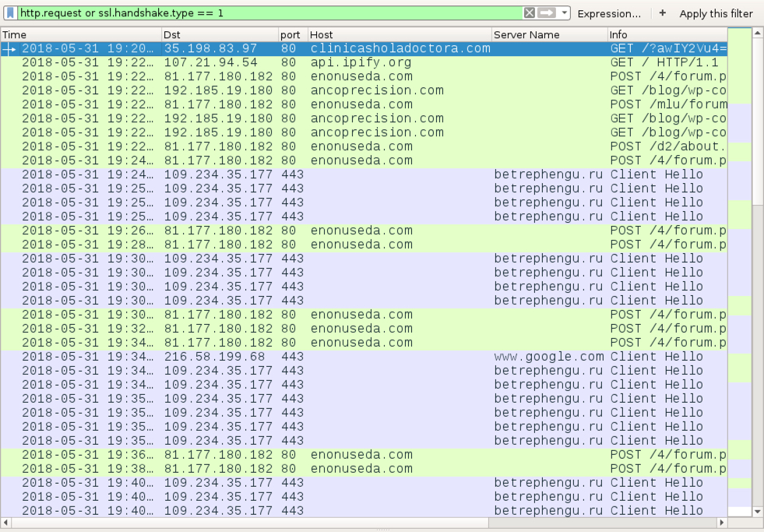
Task: Click the 'GET / HTTP/1.1' info cell
Action: coord(664,63)
